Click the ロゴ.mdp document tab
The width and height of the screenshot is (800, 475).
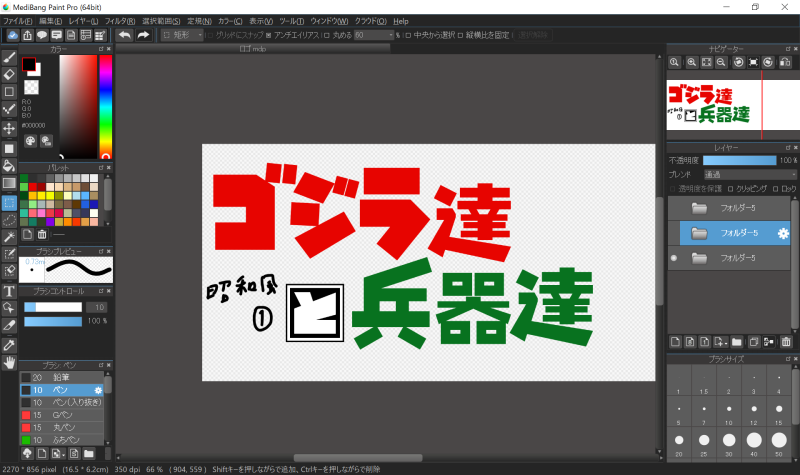[x=253, y=49]
